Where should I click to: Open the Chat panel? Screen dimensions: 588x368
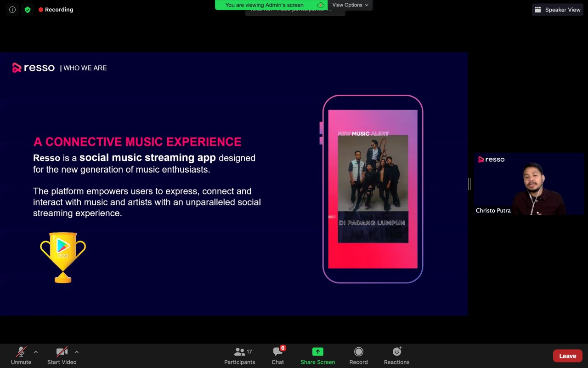(x=278, y=356)
